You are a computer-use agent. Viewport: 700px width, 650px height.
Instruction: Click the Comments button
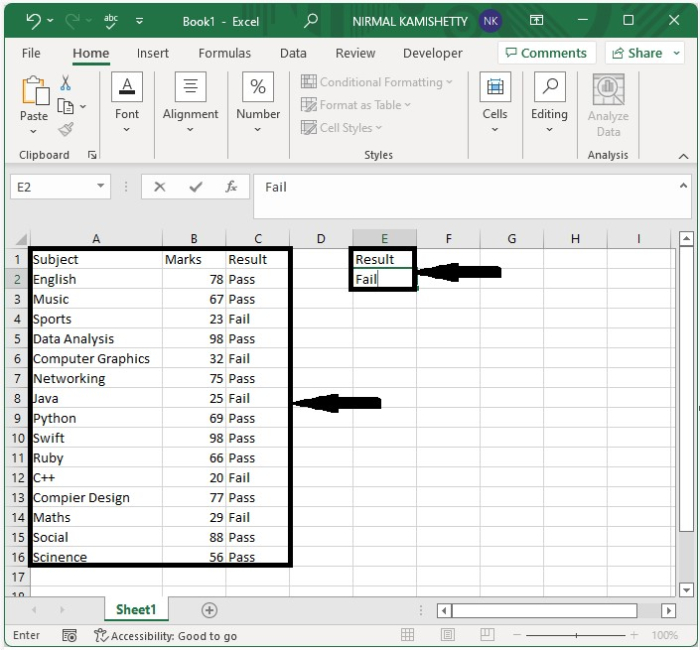(x=546, y=53)
